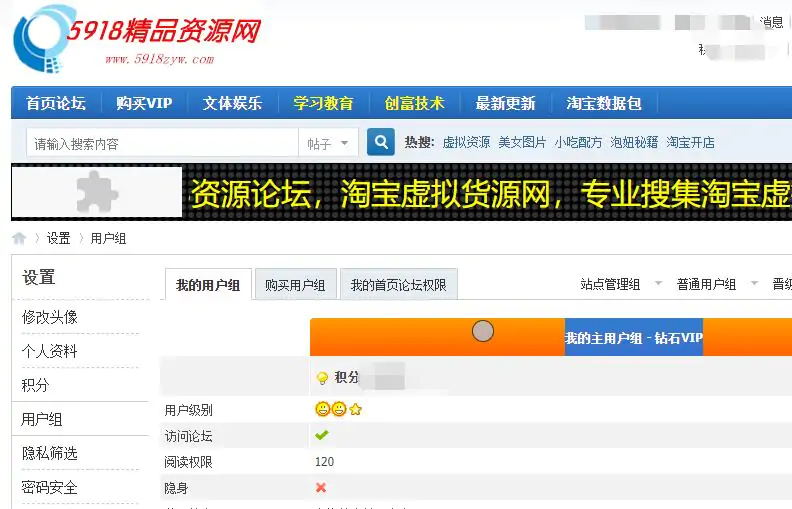Open 创富技术 in the nav bar
This screenshot has height=509, width=792.
(x=414, y=103)
